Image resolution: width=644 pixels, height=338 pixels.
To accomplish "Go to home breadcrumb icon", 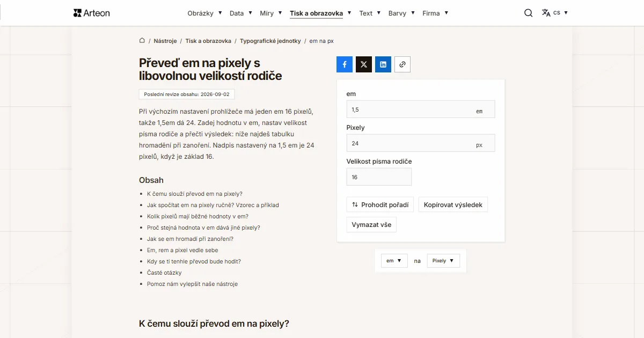I will tap(142, 40).
